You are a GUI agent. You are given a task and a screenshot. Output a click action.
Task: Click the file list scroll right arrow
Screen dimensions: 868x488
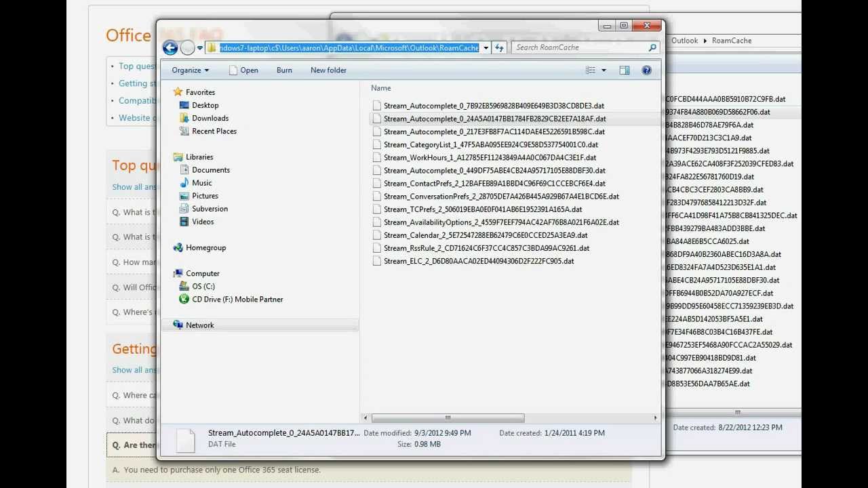point(655,418)
